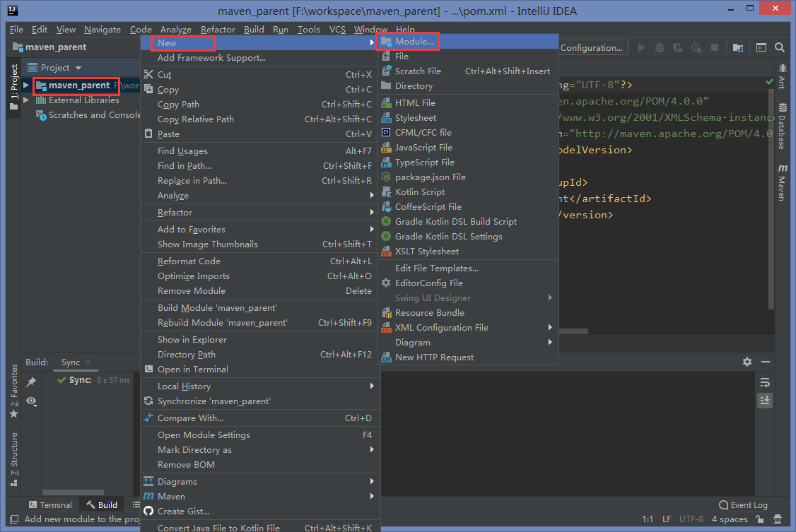Open the Maven side tool window
Viewport: 796px width, 532px height.
point(783,182)
